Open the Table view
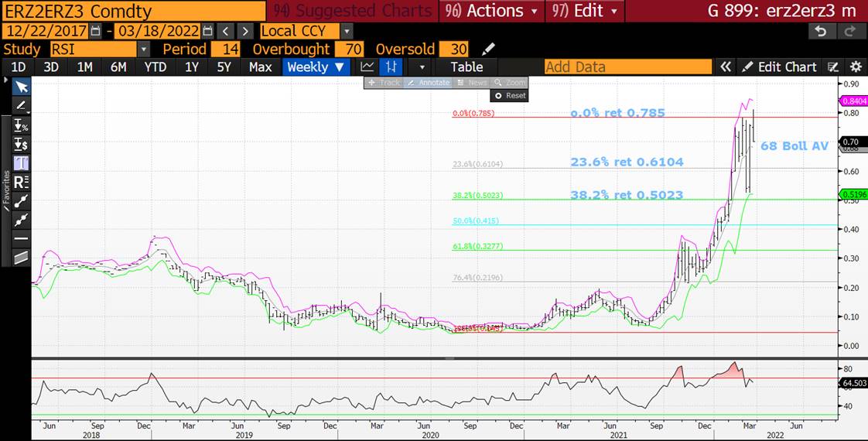The image size is (868, 441). pyautogui.click(x=466, y=67)
